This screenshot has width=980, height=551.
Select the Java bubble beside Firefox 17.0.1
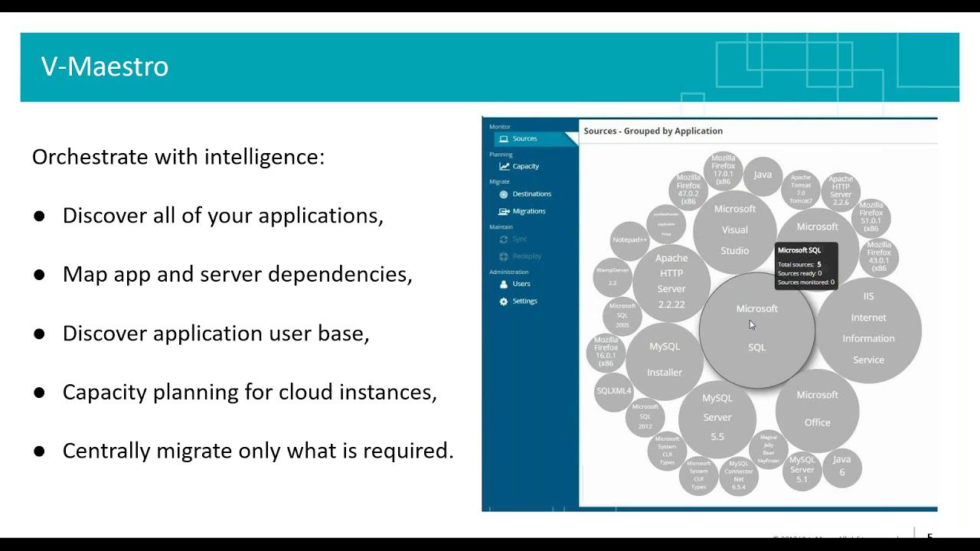coord(763,175)
